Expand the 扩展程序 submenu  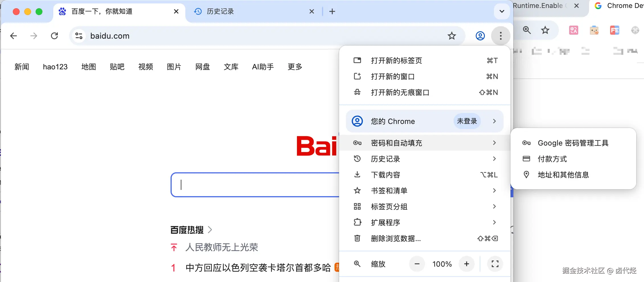point(424,222)
